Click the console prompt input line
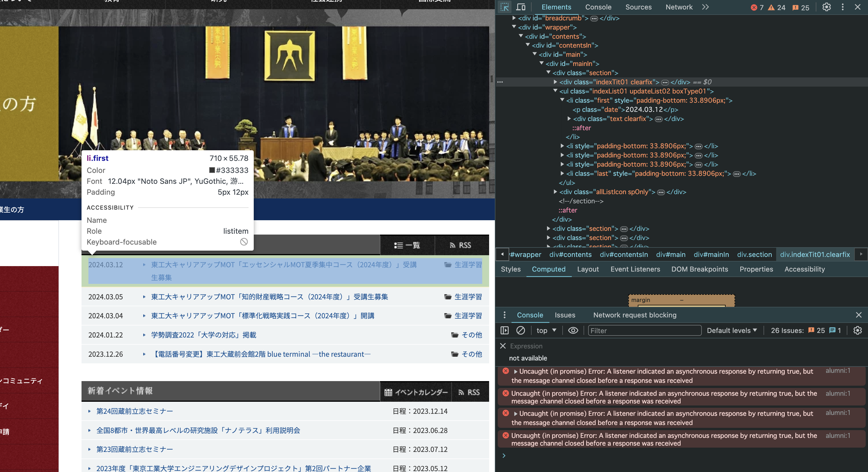The width and height of the screenshot is (868, 472). 684,455
